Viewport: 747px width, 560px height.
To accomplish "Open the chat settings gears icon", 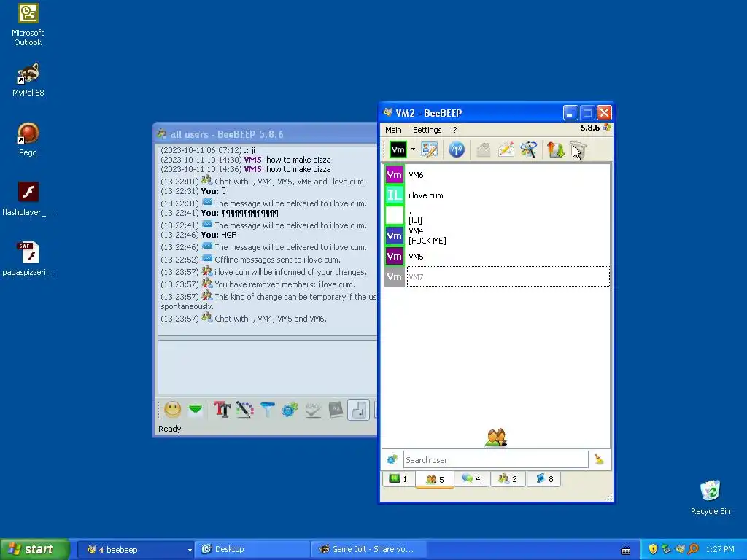I will (290, 410).
